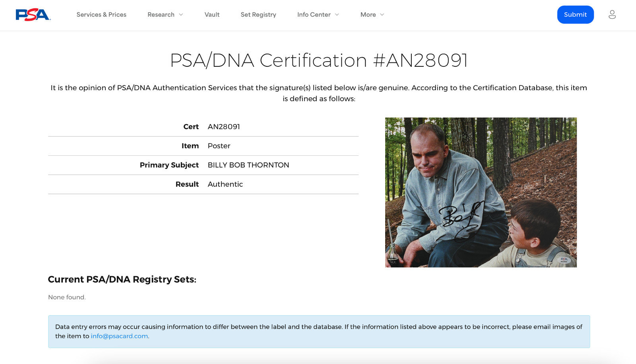This screenshot has width=636, height=364.
Task: Open the user account profile icon
Action: pos(612,15)
